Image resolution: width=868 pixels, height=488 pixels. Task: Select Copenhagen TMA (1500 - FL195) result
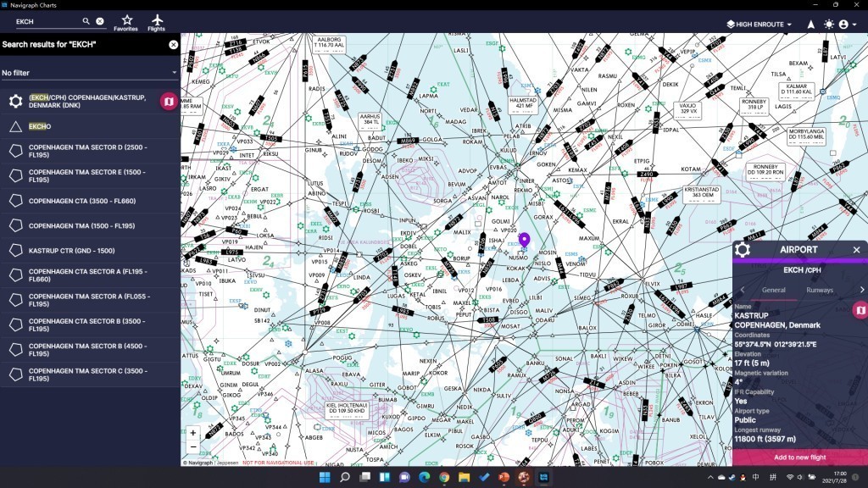coord(90,225)
